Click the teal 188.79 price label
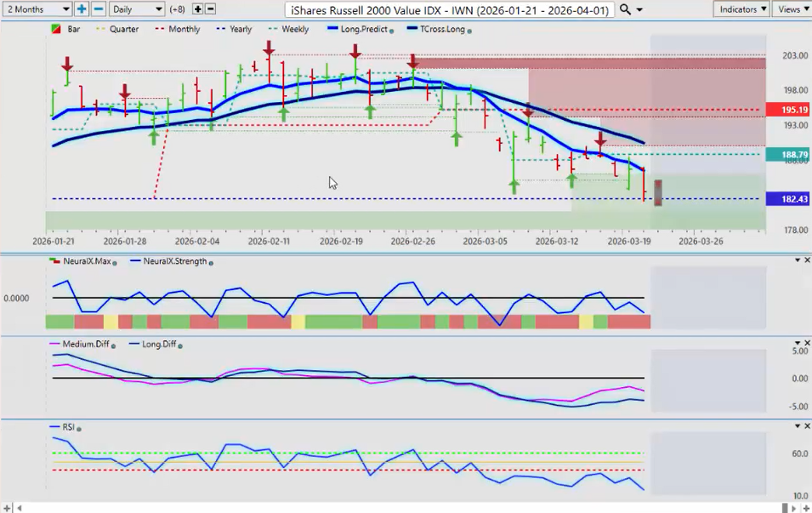Image resolution: width=812 pixels, height=513 pixels. pos(787,155)
